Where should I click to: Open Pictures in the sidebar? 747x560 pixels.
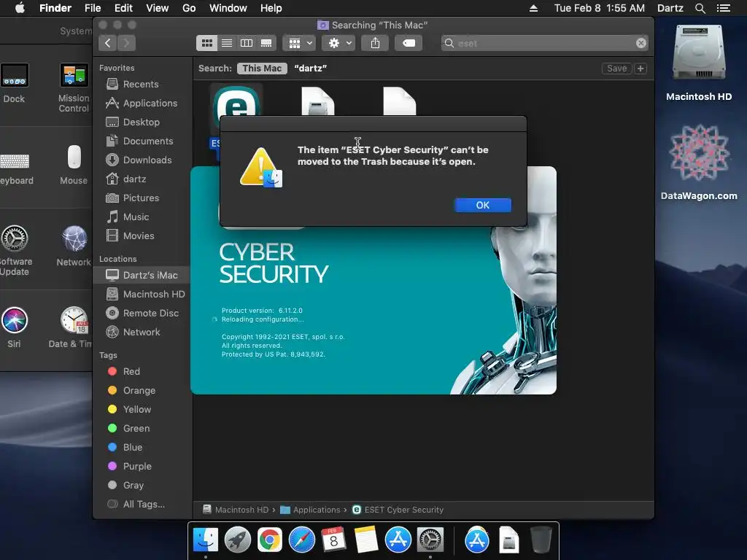coord(141,198)
